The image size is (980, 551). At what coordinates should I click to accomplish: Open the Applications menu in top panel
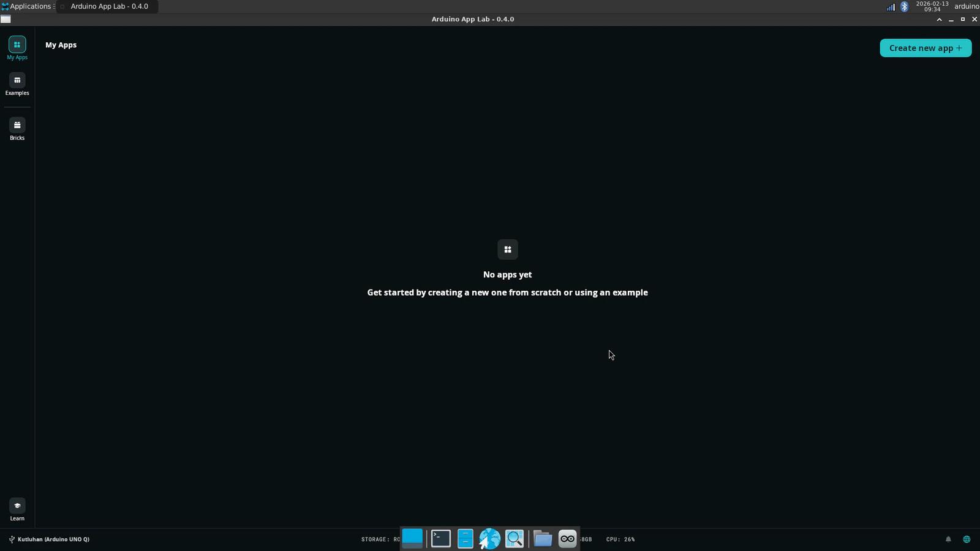(x=28, y=6)
